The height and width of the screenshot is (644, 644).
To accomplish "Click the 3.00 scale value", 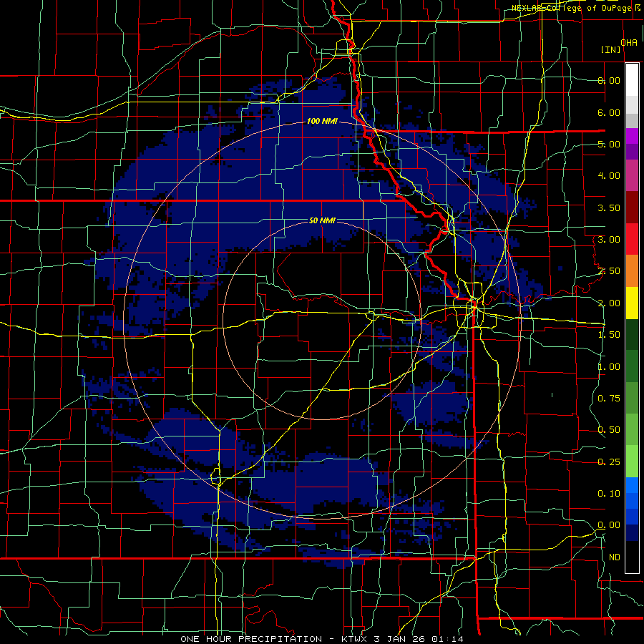I will pos(609,240).
